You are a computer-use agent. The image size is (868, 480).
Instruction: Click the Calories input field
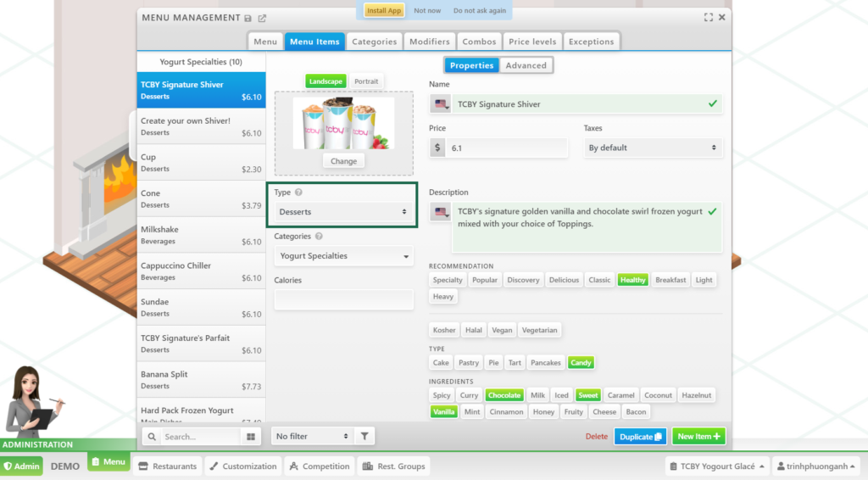(343, 299)
